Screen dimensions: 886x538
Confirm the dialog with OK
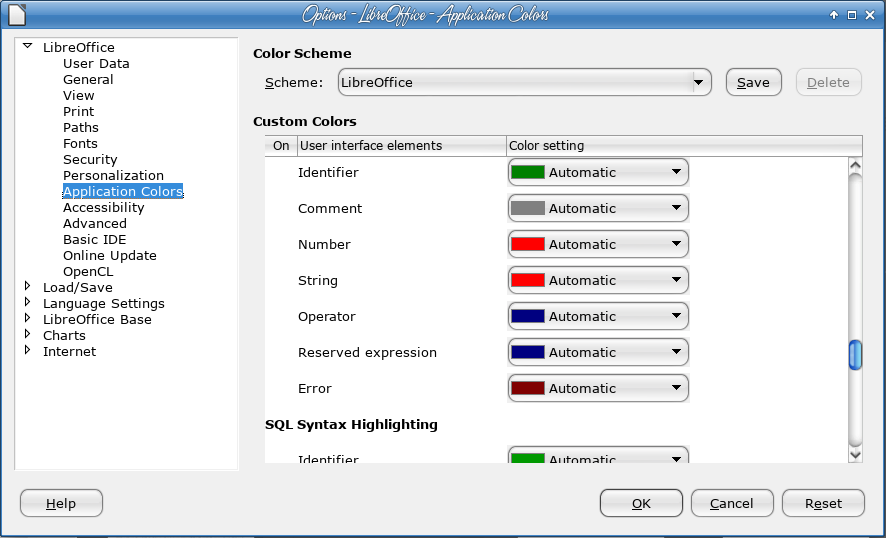point(641,504)
